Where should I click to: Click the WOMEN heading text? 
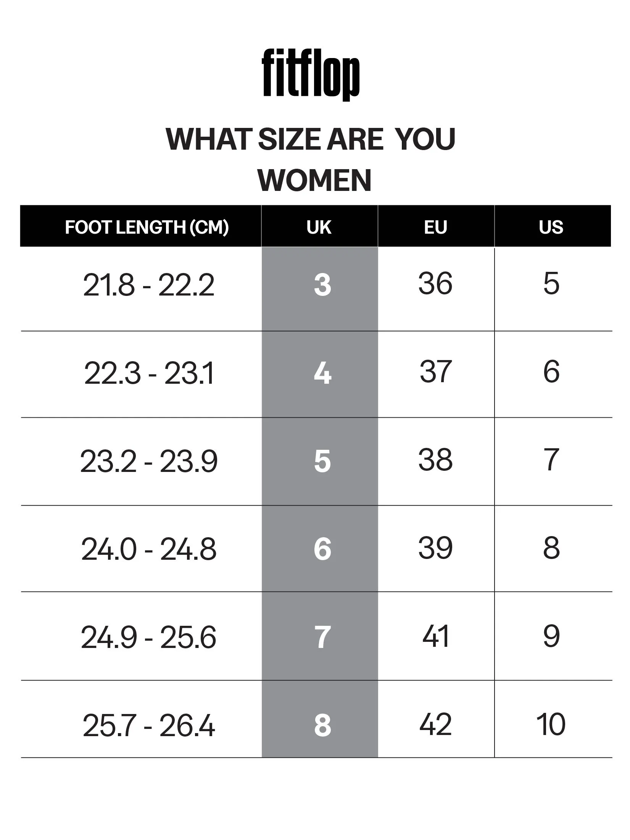click(x=314, y=180)
